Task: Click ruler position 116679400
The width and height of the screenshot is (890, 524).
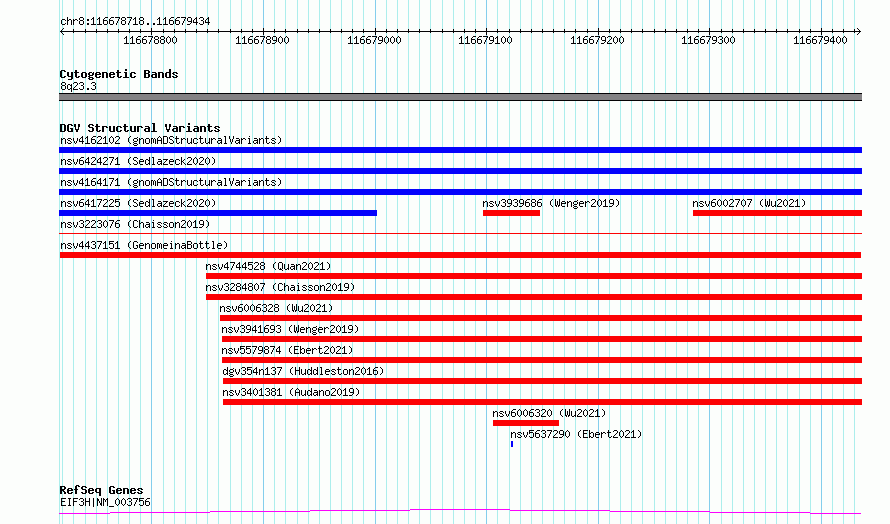Action: (820, 40)
